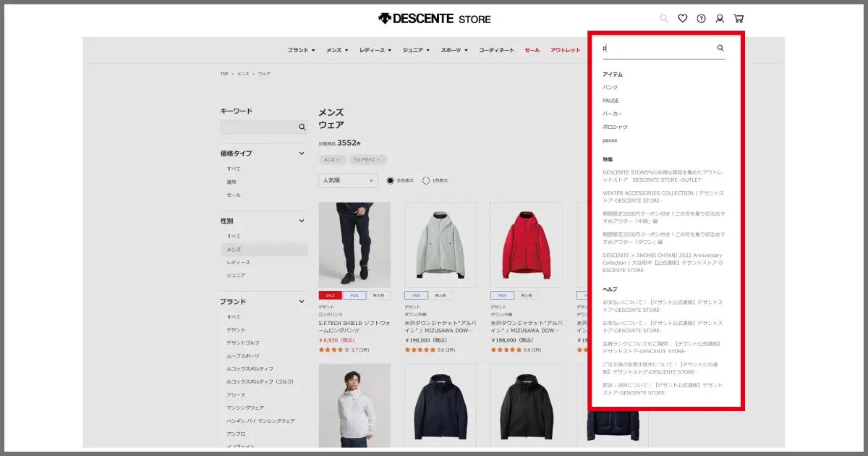Click the red SALE tag on long pants

[x=331, y=295]
